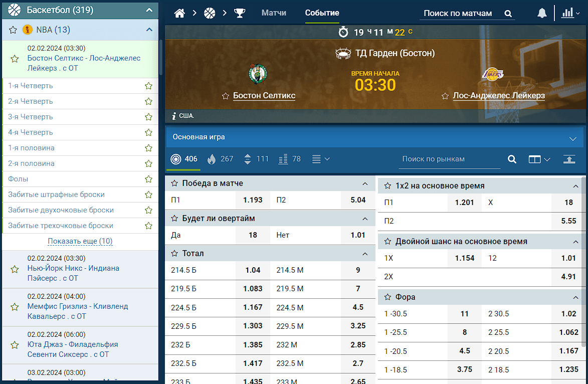Collapse the NBA (13) league list

(149, 30)
